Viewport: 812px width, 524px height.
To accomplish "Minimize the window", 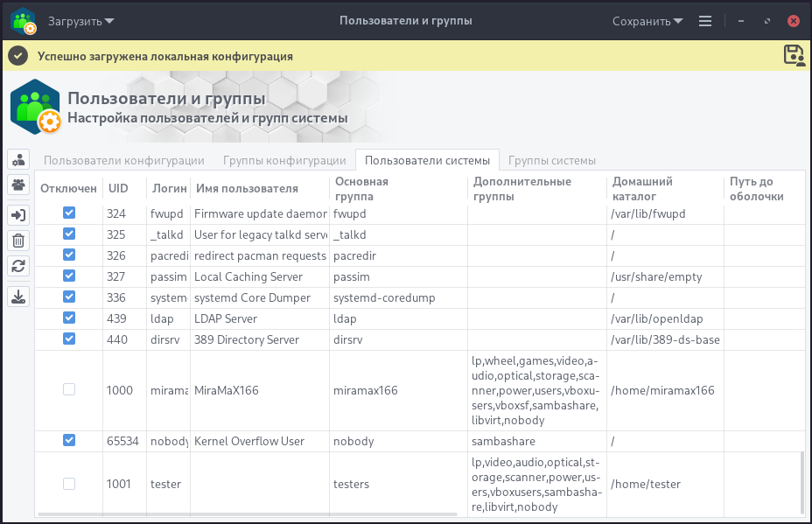I will click(741, 21).
